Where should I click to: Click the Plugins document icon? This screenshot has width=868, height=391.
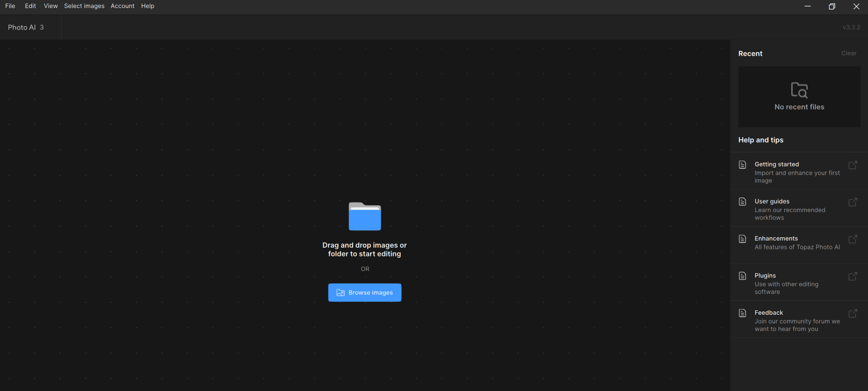coord(742,276)
